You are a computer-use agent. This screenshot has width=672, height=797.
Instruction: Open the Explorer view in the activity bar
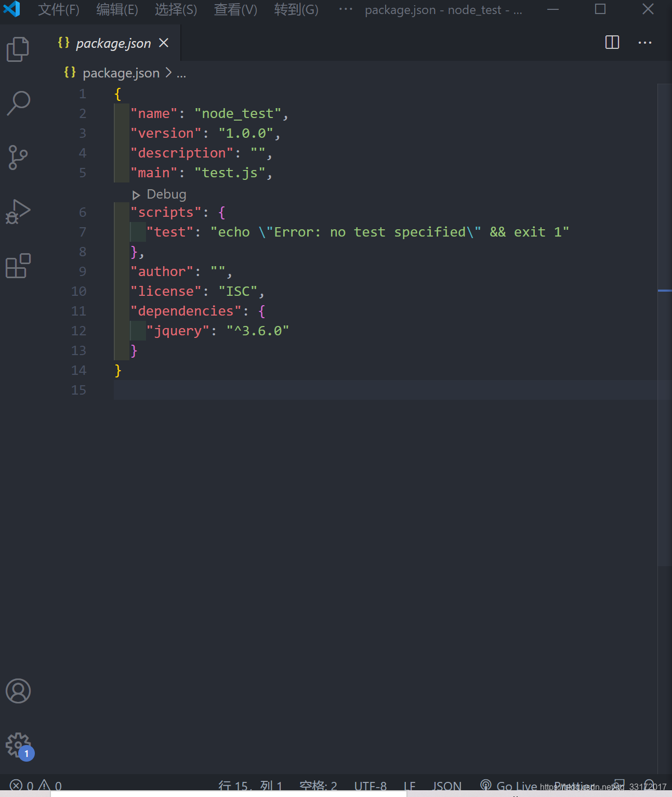(x=18, y=49)
